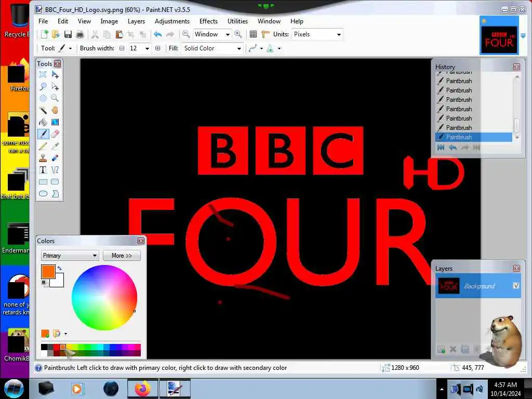Select the Rectangle Select tool

pyautogui.click(x=43, y=75)
